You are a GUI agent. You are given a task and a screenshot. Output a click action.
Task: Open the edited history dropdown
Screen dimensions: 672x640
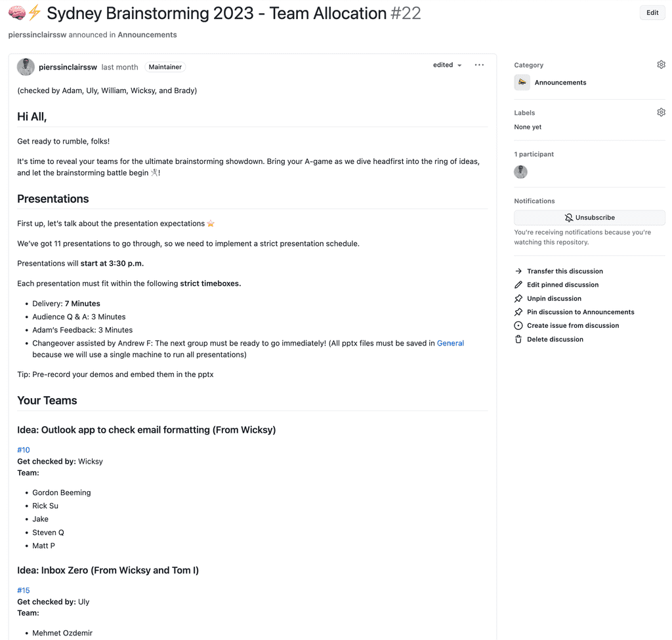pos(446,65)
